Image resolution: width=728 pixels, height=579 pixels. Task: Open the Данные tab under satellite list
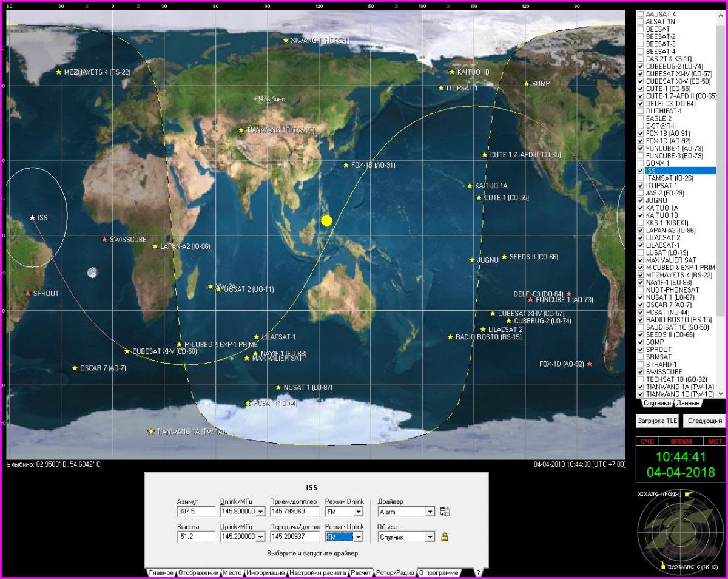coord(687,403)
